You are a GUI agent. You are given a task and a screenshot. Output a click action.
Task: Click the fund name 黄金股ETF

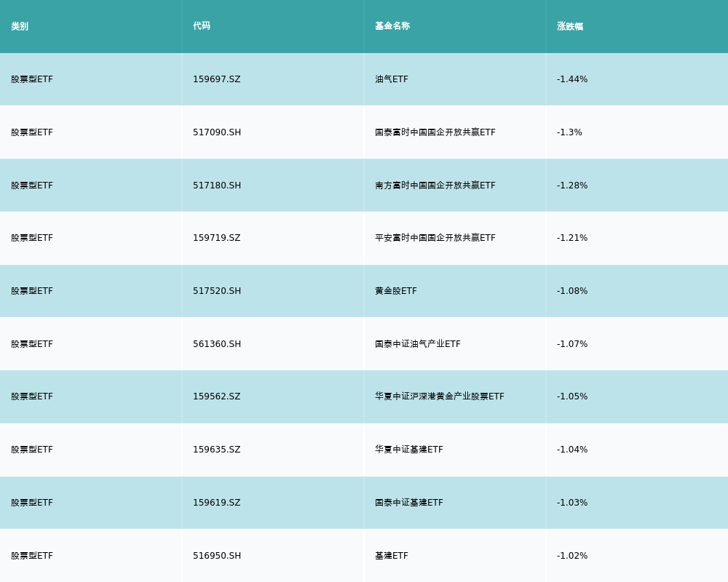(x=395, y=291)
